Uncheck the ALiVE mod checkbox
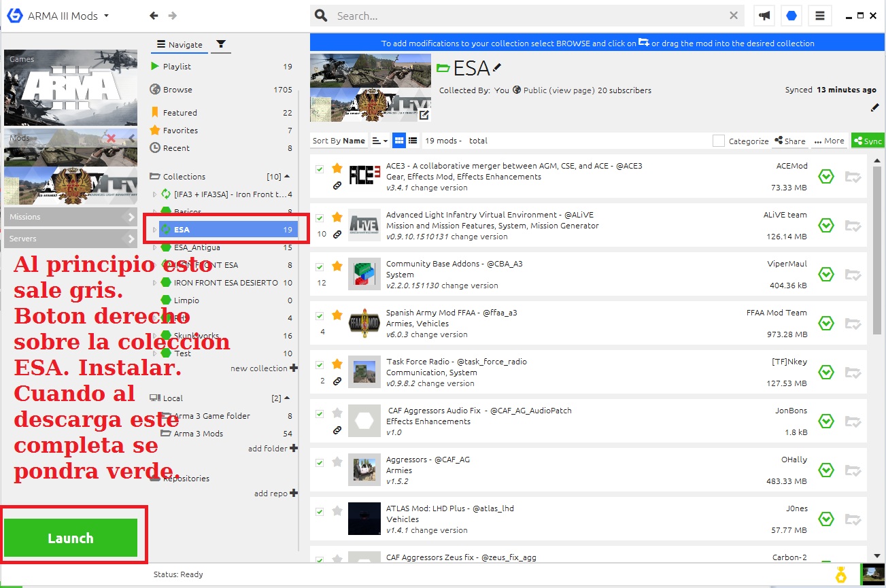 (320, 218)
